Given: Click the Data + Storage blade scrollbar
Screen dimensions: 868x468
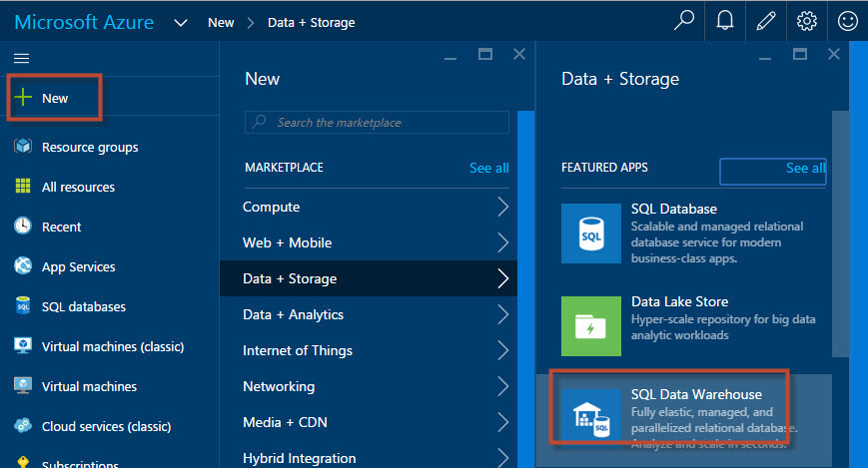Looking at the screenshot, I should click(840, 230).
